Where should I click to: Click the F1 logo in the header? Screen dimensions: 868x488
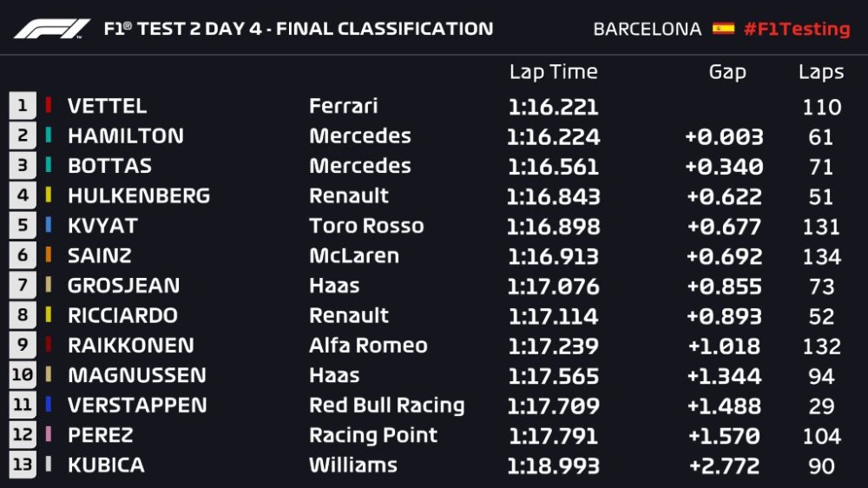52,28
